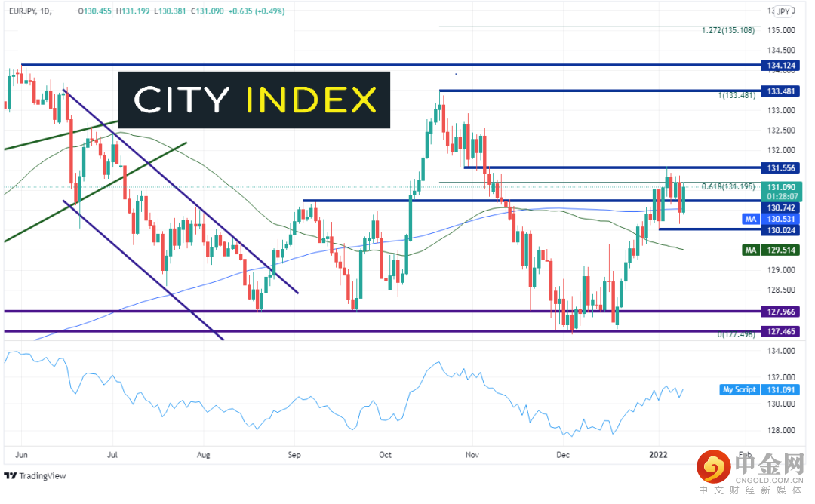Click the 130.742 price level label
Screen dimensions: 815x504
pyautogui.click(x=781, y=207)
